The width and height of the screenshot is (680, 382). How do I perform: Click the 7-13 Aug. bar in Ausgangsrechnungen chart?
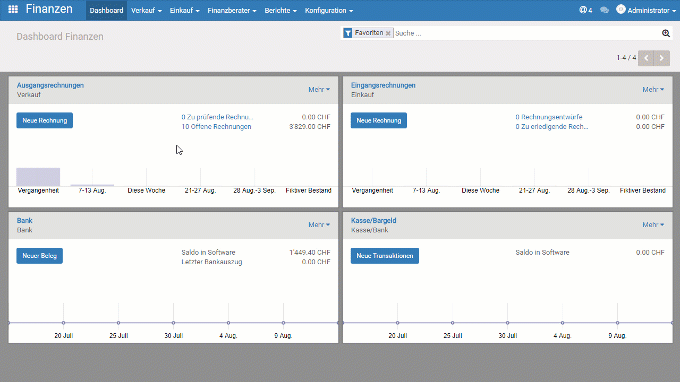[x=92, y=185]
